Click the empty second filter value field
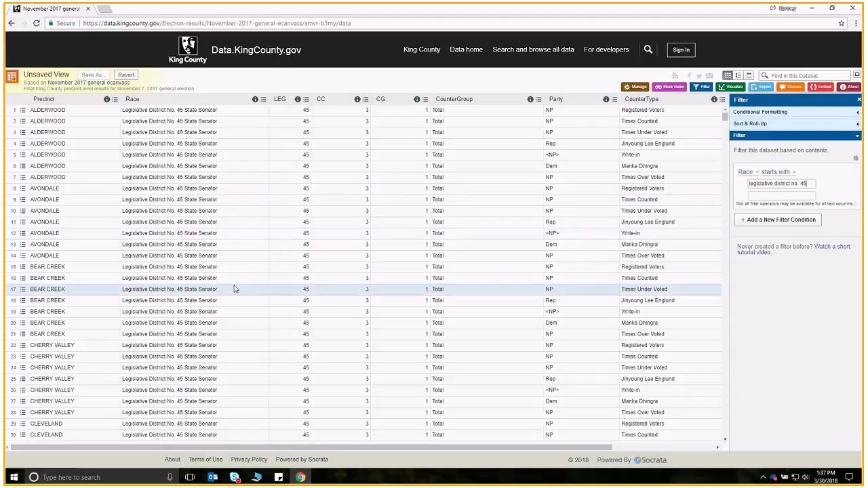Viewport: 868px width, 488px height. (x=782, y=195)
